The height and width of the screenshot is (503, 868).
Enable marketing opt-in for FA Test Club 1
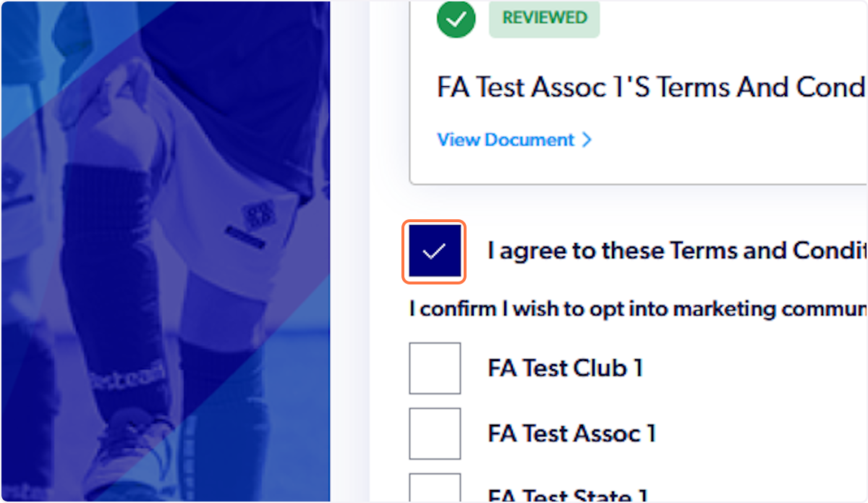coord(434,368)
